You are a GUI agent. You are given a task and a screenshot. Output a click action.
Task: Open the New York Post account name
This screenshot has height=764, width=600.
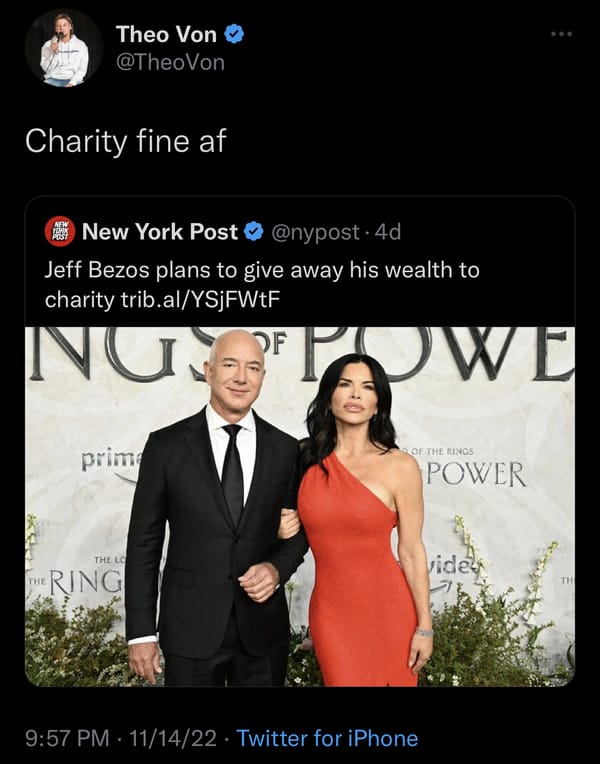(160, 231)
